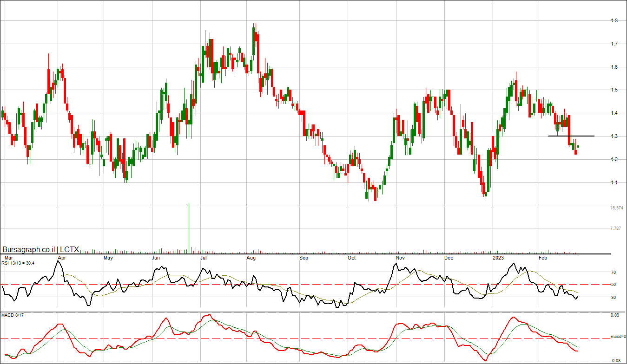Select the Jul label on time axis
Image resolution: width=627 pixels, height=364 pixels.
[x=204, y=257]
